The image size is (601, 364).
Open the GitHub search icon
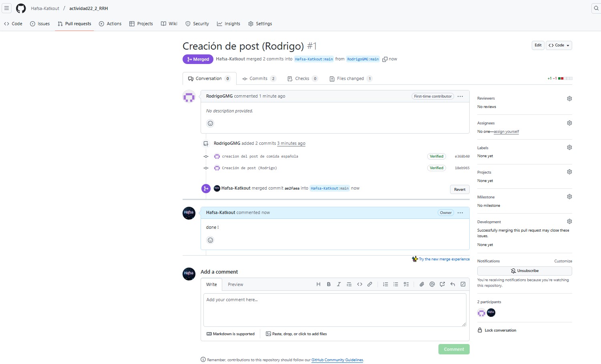(x=596, y=8)
